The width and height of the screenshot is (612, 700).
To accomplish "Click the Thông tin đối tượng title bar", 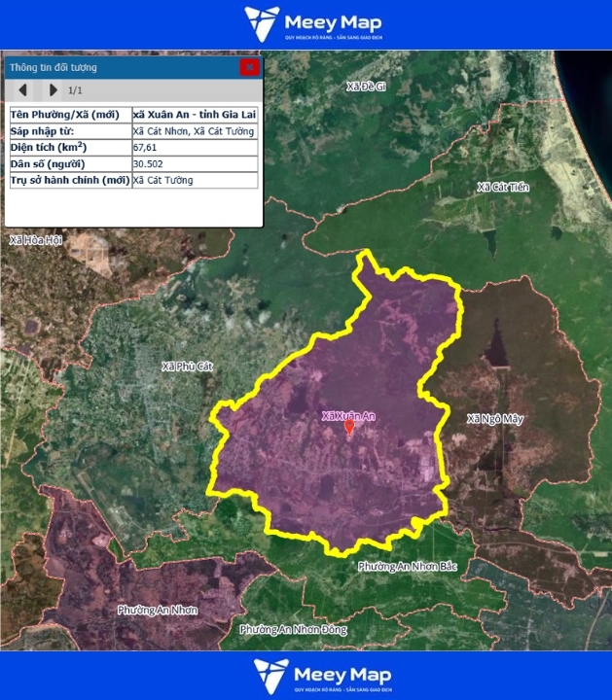I will click(x=117, y=67).
